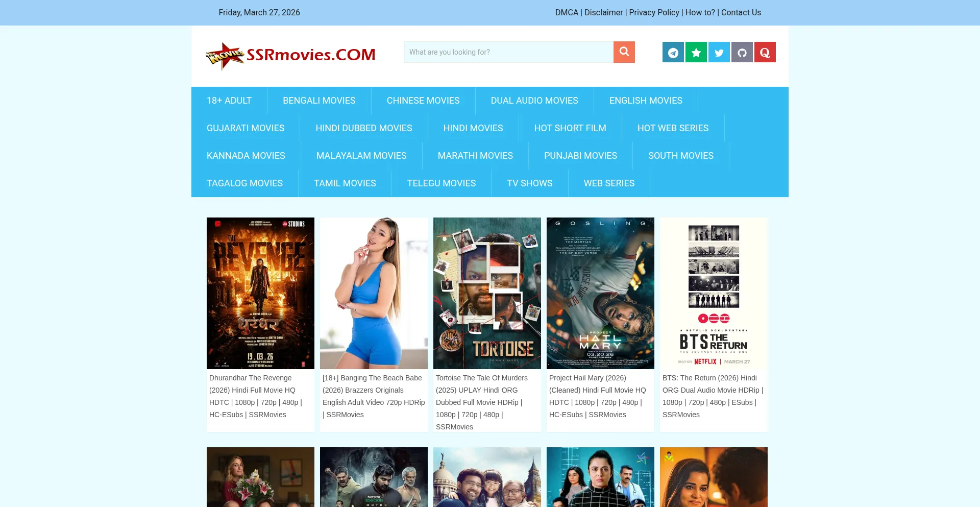The image size is (980, 507).
Task: Select the TELEGU MOVIES category
Action: [442, 183]
